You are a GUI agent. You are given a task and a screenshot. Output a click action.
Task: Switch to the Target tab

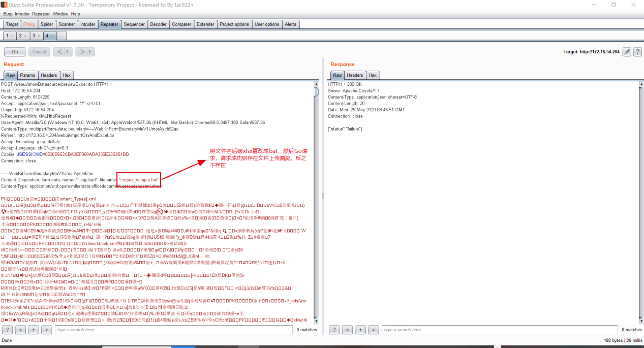(12, 24)
